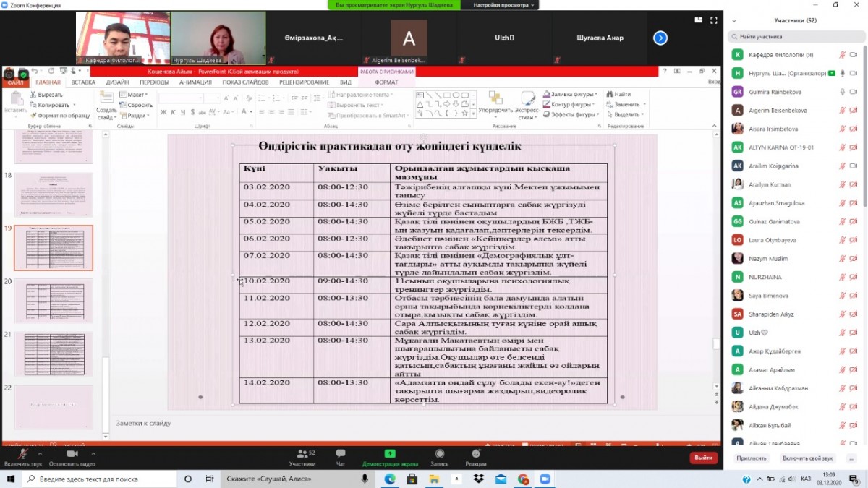The height and width of the screenshot is (488, 868).
Task: Toggle camera with Остановить видео
Action: [72, 457]
